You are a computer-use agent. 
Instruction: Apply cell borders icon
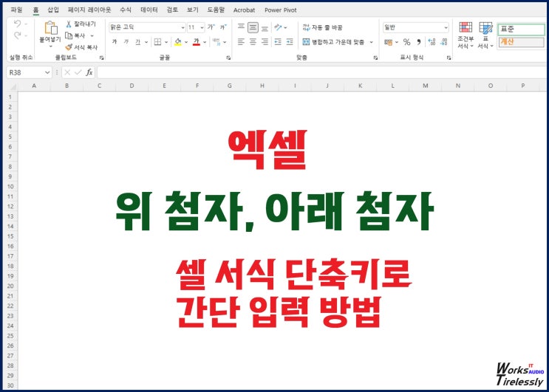click(157, 42)
